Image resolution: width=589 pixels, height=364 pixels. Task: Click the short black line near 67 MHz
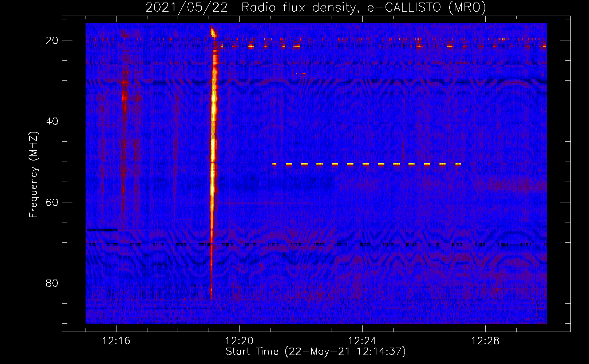(102, 230)
